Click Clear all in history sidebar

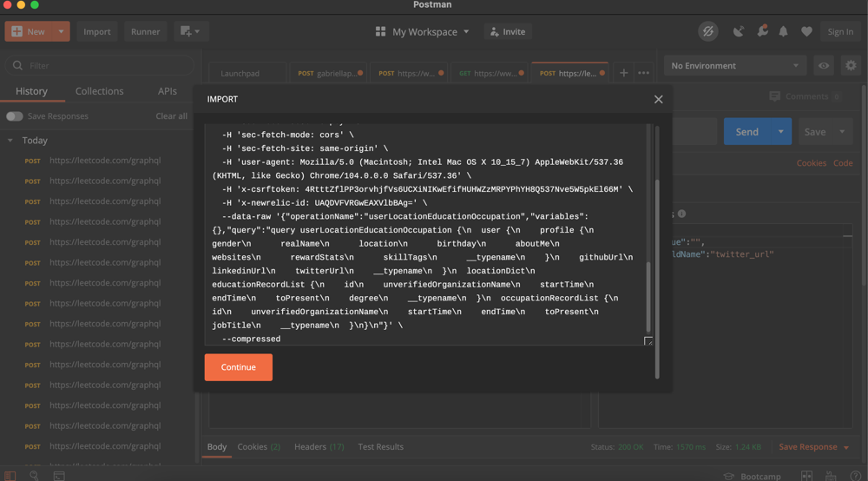tap(171, 116)
